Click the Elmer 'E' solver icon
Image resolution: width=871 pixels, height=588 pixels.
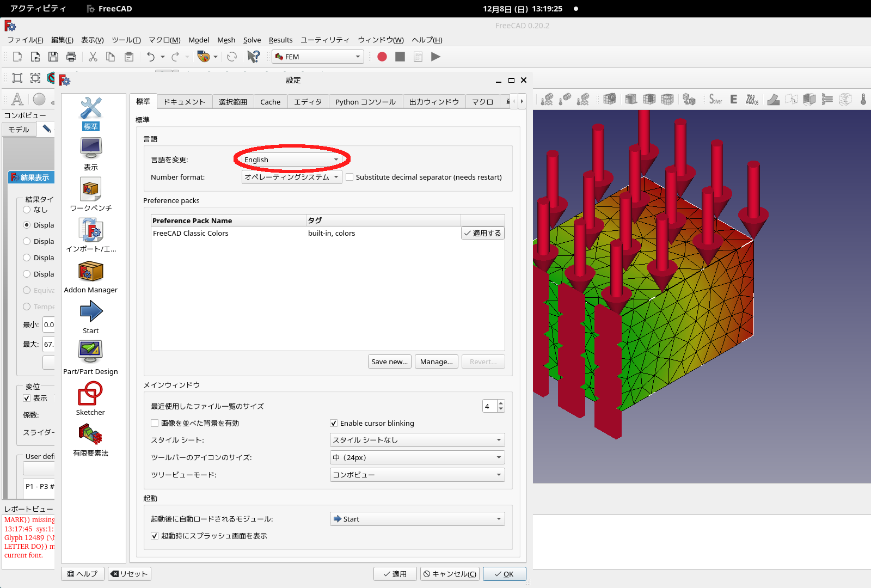734,99
